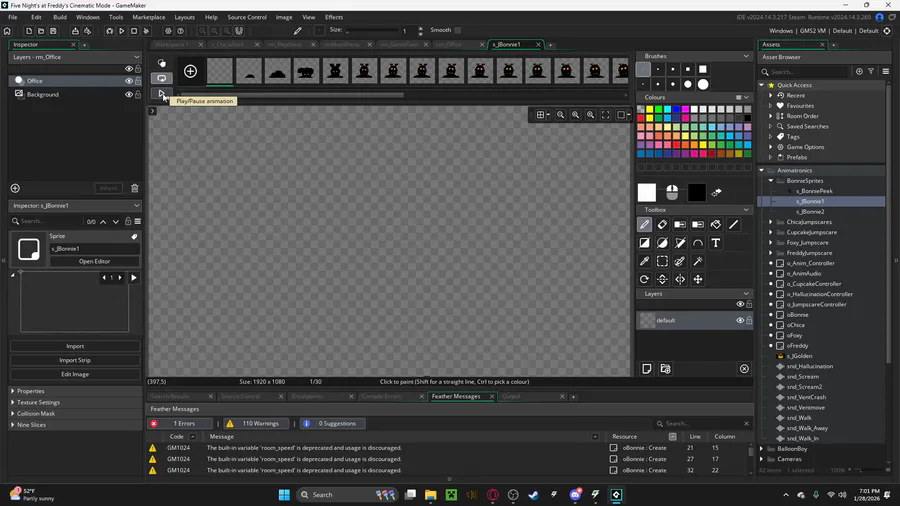Image resolution: width=900 pixels, height=506 pixels.
Task: Toggle lock on Office layer
Action: 138,81
